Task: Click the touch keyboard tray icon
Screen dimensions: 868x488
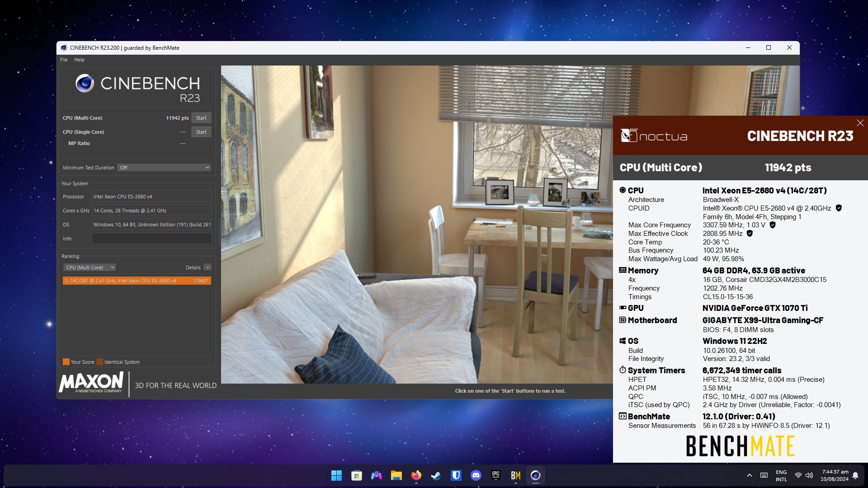Action: (x=764, y=475)
